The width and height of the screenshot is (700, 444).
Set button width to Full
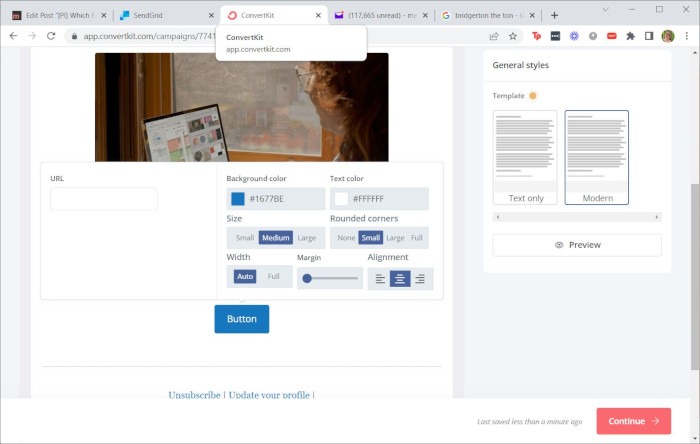[273, 277]
